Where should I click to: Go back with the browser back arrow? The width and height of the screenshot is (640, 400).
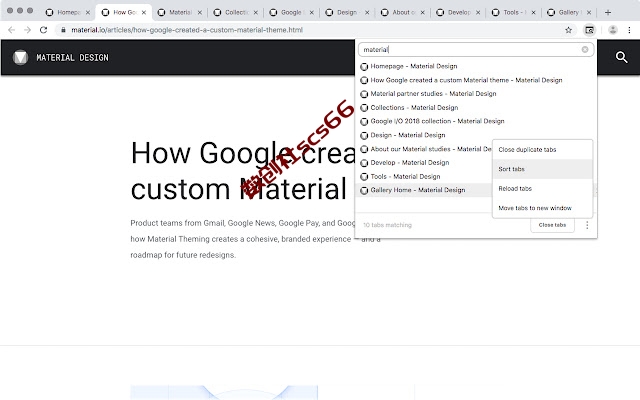[11, 30]
